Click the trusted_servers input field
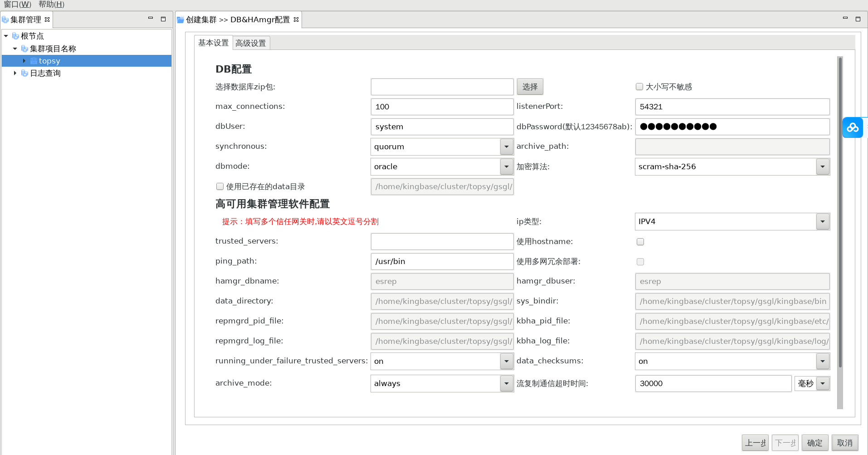Image resolution: width=868 pixels, height=455 pixels. (x=442, y=241)
